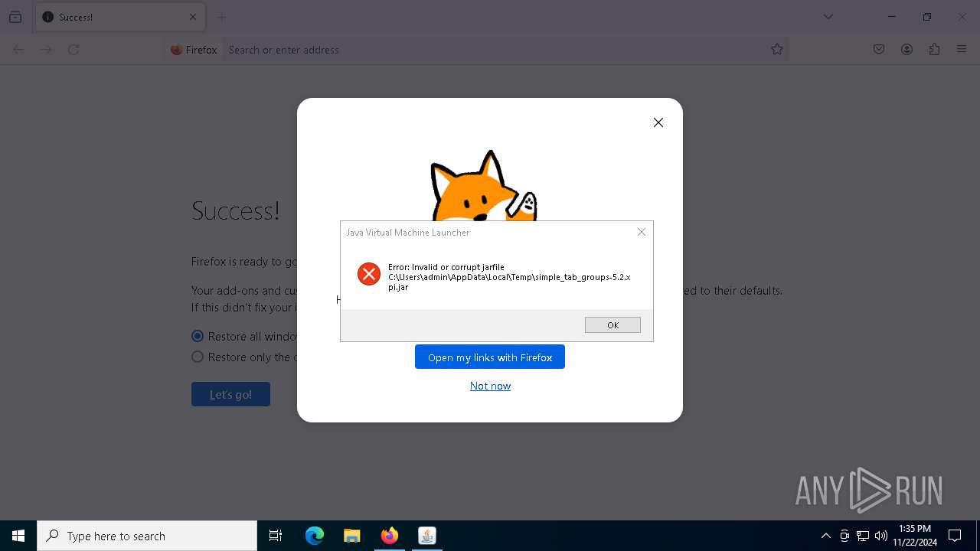980x551 pixels.
Task: Click the Meet Now tray icon
Action: click(x=844, y=536)
